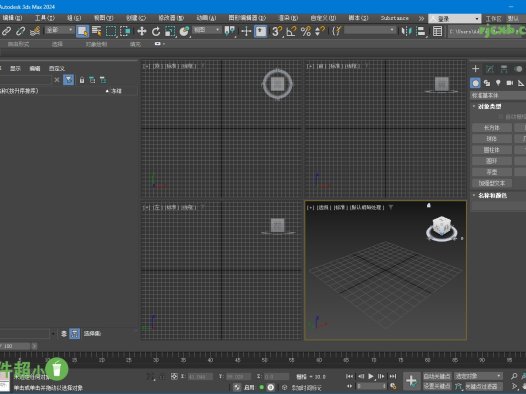This screenshot has width=526, height=394.
Task: Click the 加强型文本 TextPlus button
Action: point(492,183)
